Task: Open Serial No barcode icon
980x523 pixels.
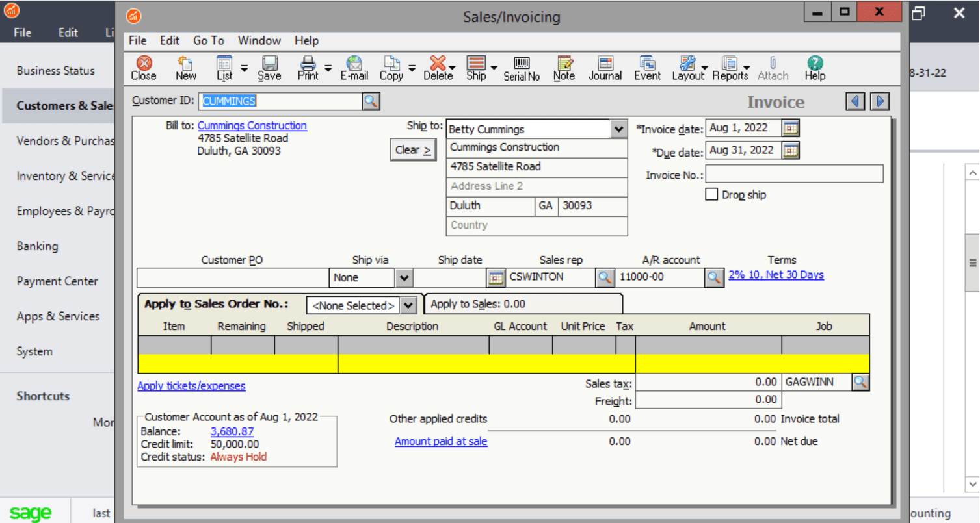Action: click(x=522, y=68)
